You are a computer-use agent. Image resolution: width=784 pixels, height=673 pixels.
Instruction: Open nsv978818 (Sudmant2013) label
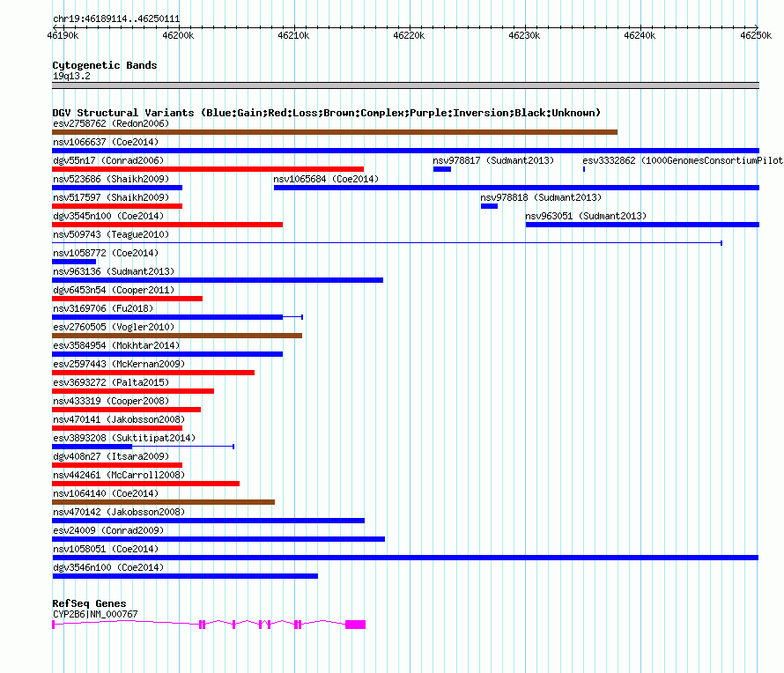click(x=541, y=197)
